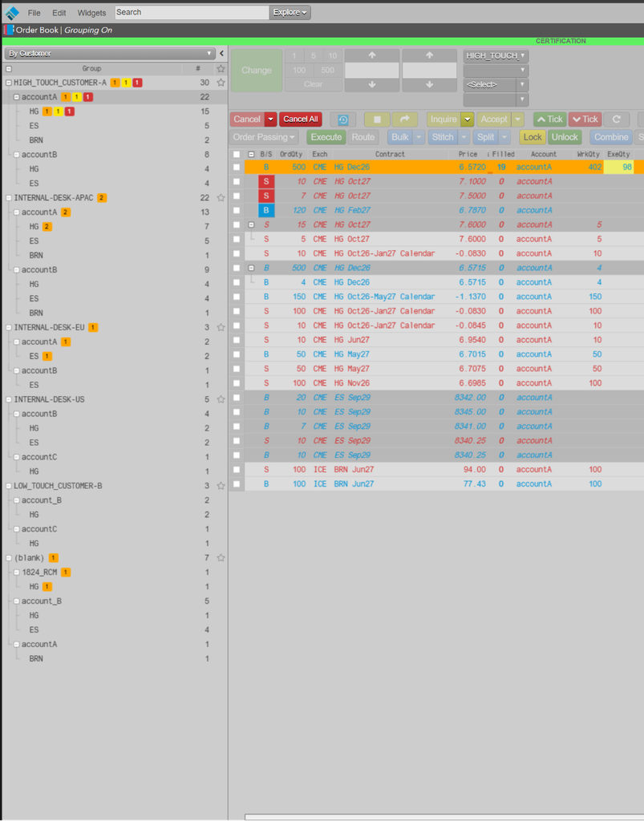Open the Widgets menu
This screenshot has height=821, width=644.
click(x=91, y=13)
